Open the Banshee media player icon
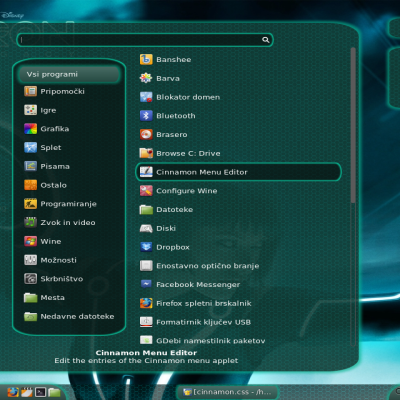Screen dimensions: 400x400 [x=146, y=59]
